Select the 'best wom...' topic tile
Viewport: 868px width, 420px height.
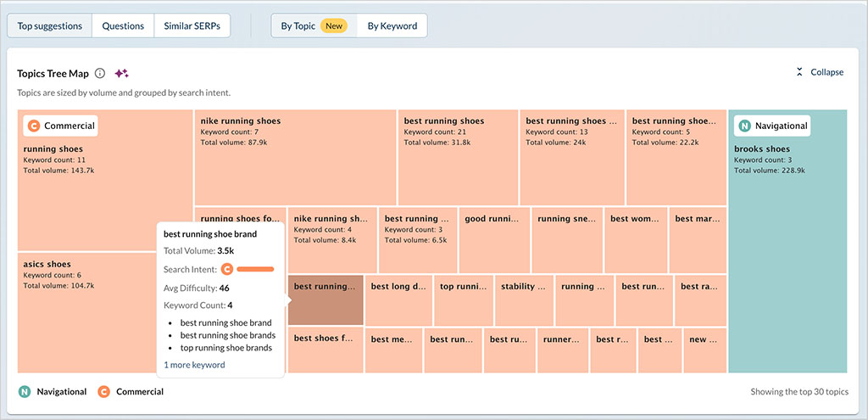coord(636,240)
